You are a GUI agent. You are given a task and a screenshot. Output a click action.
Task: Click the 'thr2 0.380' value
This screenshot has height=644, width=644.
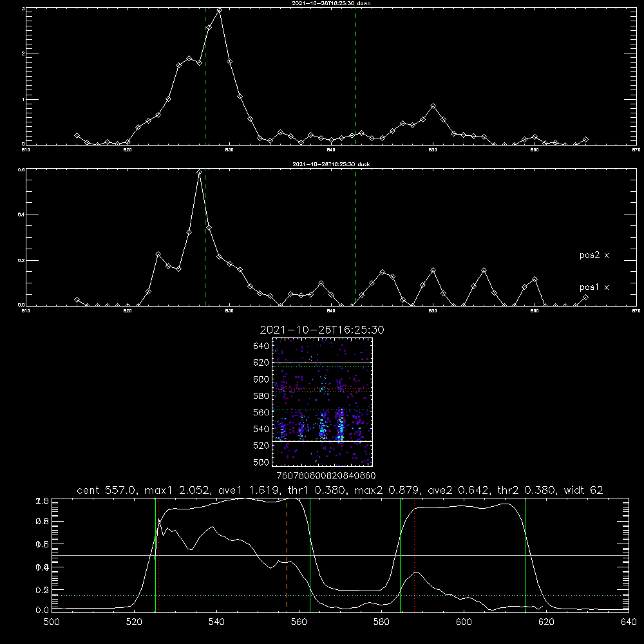527,490
